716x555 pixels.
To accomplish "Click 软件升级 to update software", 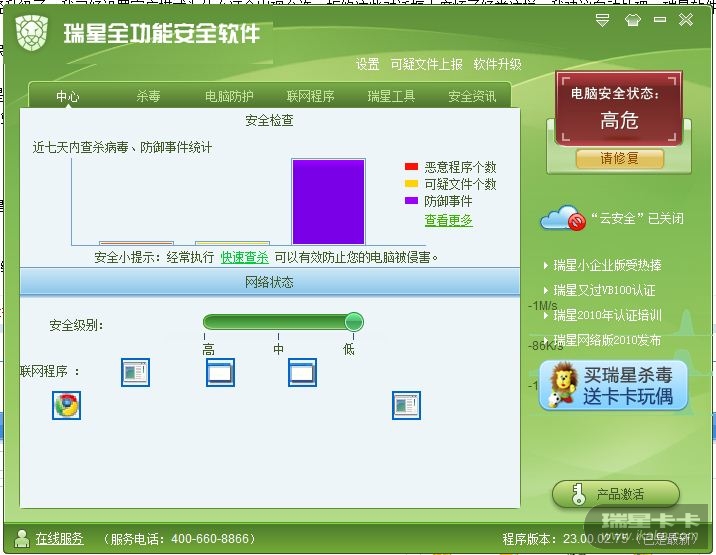I will click(x=497, y=64).
